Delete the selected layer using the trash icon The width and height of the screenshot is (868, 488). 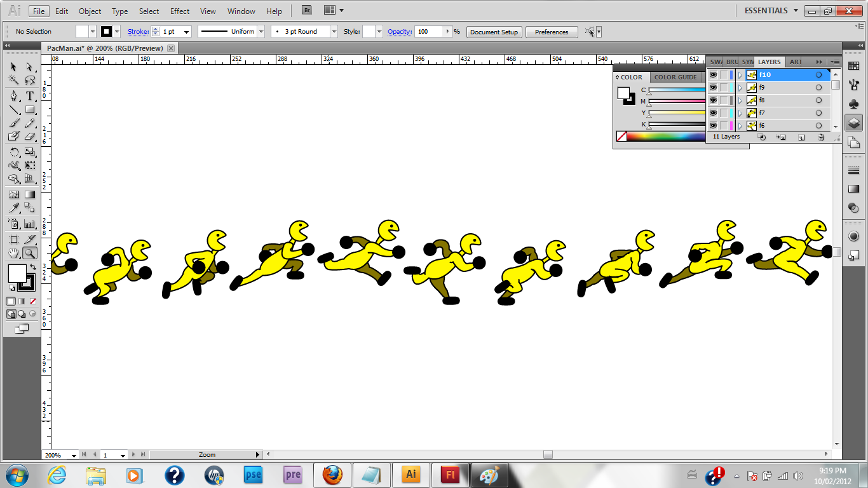(x=821, y=137)
